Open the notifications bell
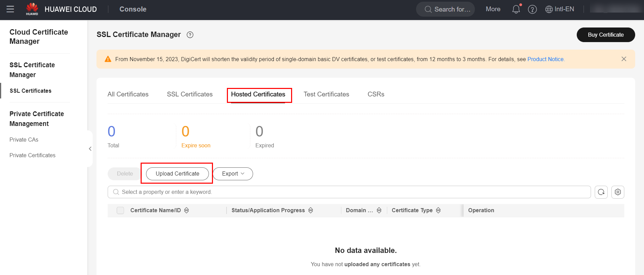The image size is (644, 275). (x=516, y=10)
